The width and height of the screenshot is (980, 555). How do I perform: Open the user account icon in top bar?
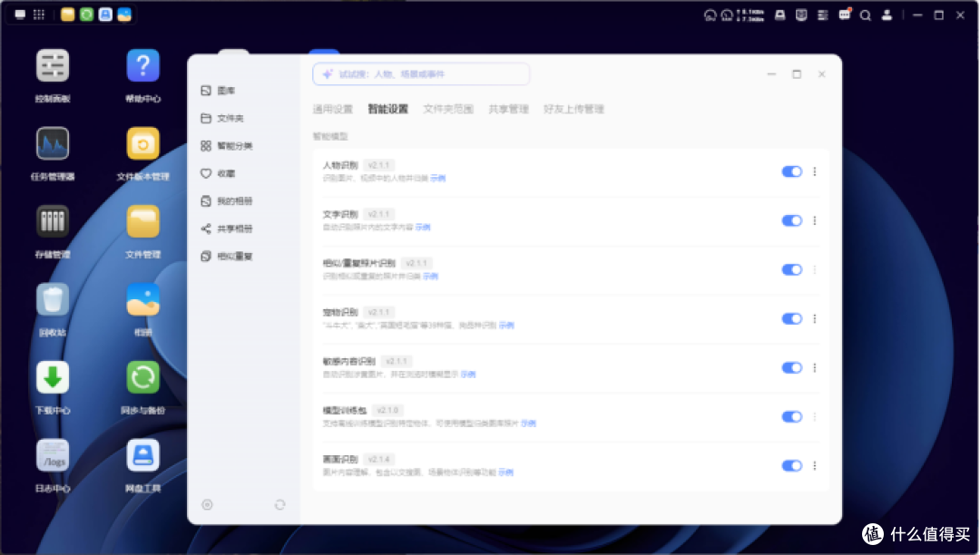[887, 15]
